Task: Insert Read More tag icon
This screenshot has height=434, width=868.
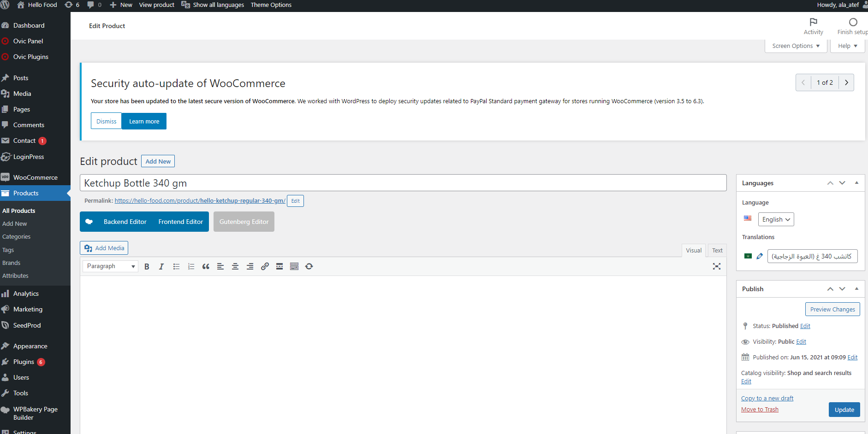Action: pyautogui.click(x=279, y=266)
